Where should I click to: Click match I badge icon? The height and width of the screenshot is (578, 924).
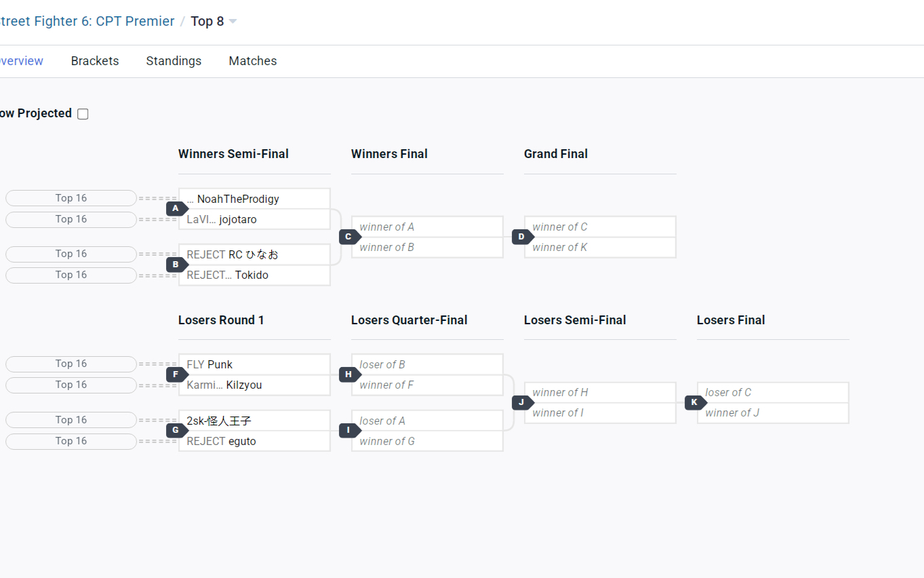pyautogui.click(x=348, y=430)
